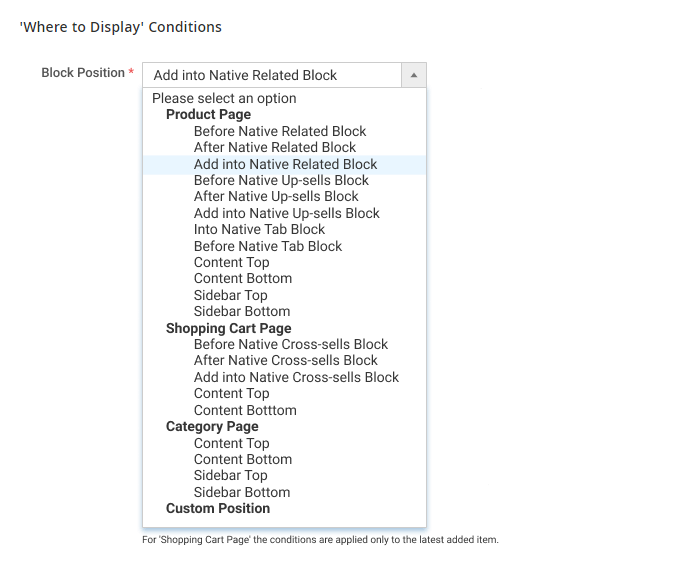Select 'Please select an option' entry
This screenshot has width=685, height=580.
tap(284, 98)
